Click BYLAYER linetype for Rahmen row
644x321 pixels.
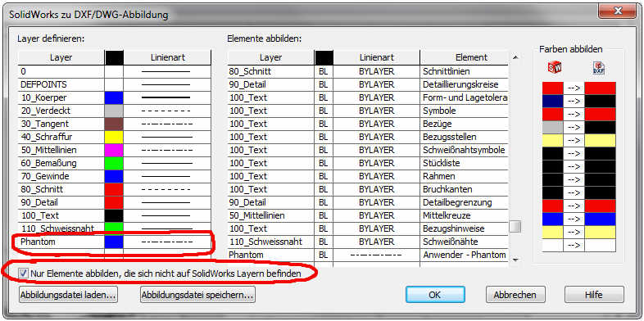377,177
